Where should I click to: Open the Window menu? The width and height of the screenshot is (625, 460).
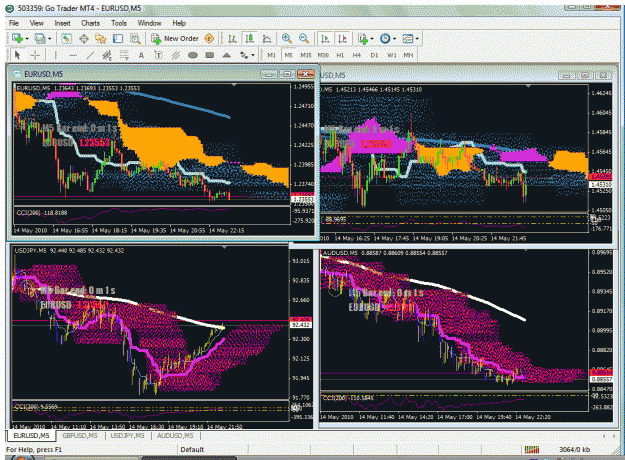pyautogui.click(x=149, y=23)
